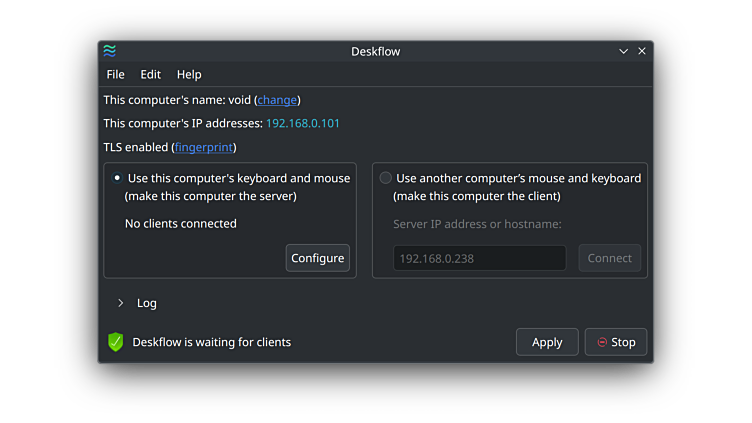Click the server IP address input field
The image size is (752, 423).
[479, 258]
